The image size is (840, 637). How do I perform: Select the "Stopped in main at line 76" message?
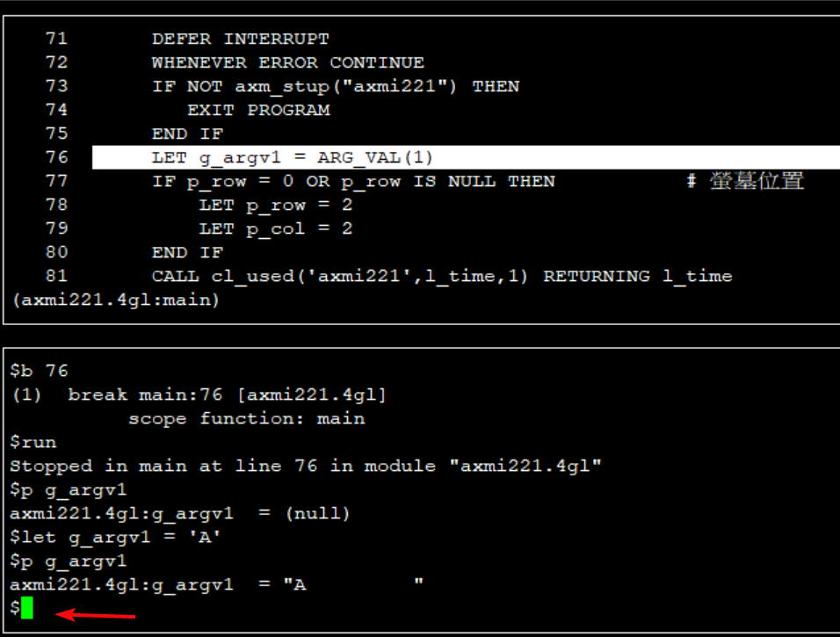click(x=305, y=466)
